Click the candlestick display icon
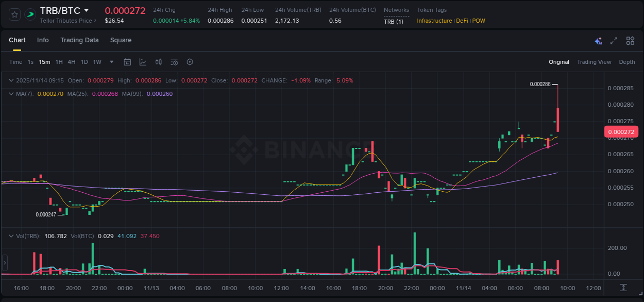The height and width of the screenshot is (302, 644). tap(158, 62)
